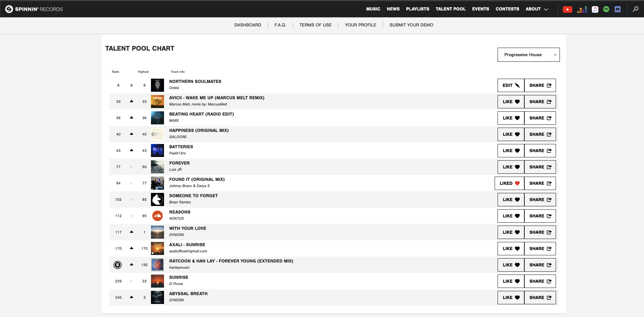The height and width of the screenshot is (317, 644).
Task: Click title HAPPINESS (ORIGINAL MIX)
Action: [x=199, y=131]
